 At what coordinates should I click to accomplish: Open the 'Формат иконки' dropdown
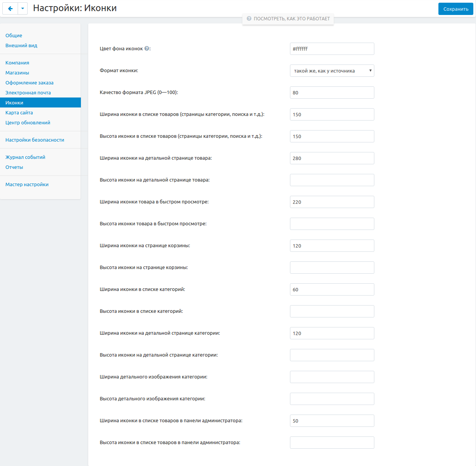(332, 71)
